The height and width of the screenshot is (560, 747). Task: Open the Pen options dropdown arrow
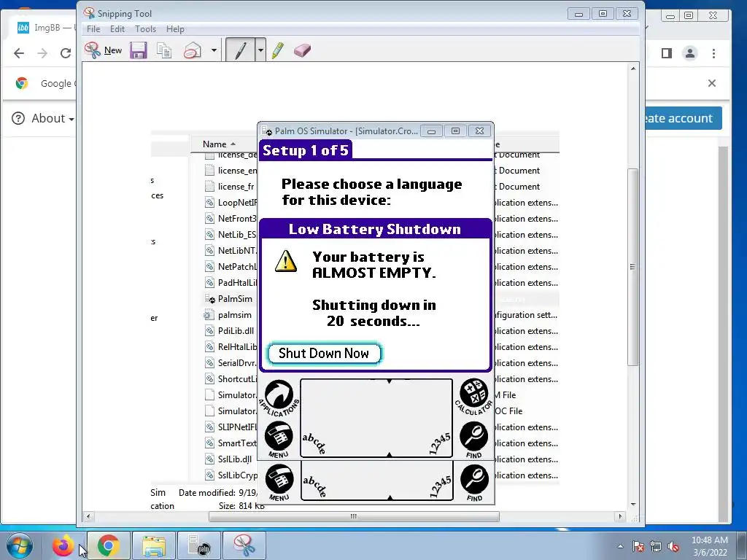pyautogui.click(x=260, y=50)
